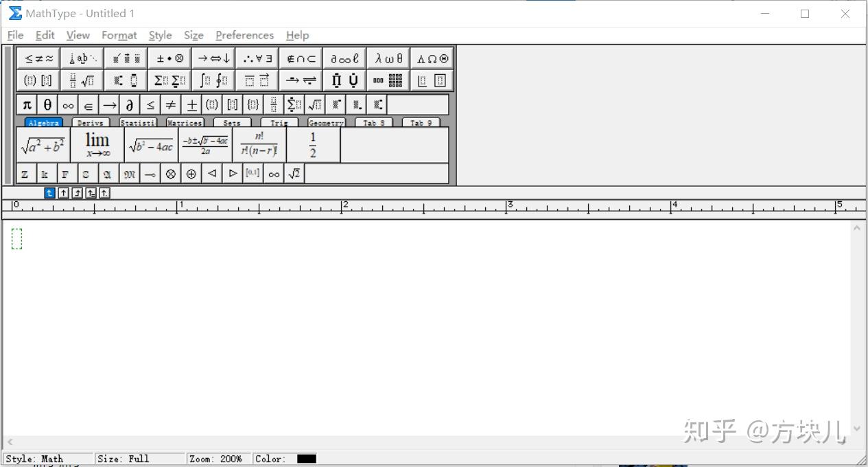Open the relational symbols palette (≤≠≈)

pyautogui.click(x=38, y=58)
